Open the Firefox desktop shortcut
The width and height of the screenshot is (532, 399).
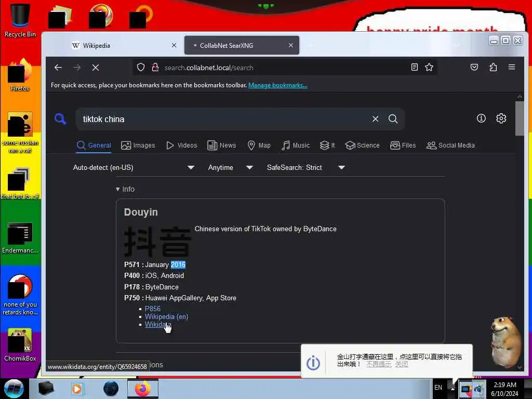tap(20, 75)
